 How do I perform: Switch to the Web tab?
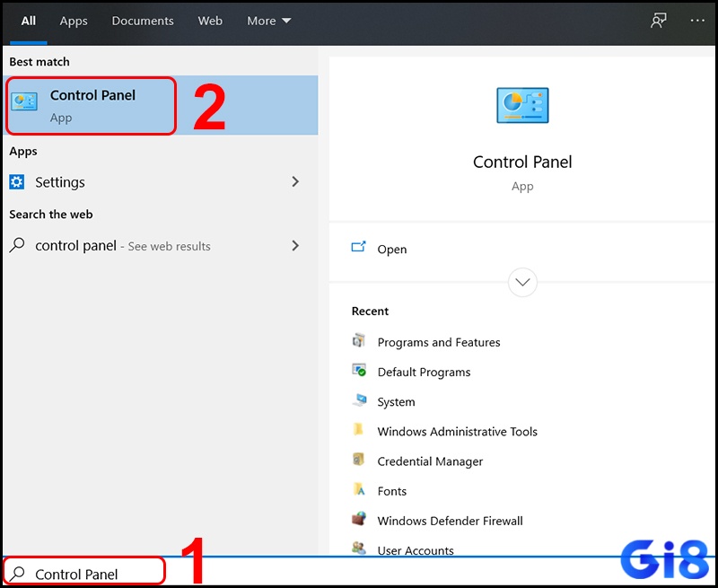coord(210,21)
